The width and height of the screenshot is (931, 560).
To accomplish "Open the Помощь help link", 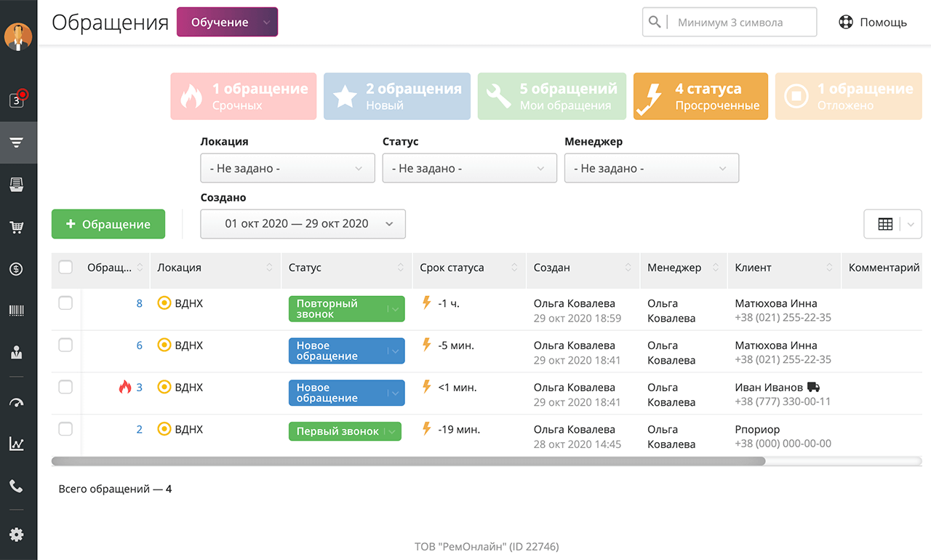I will point(873,22).
